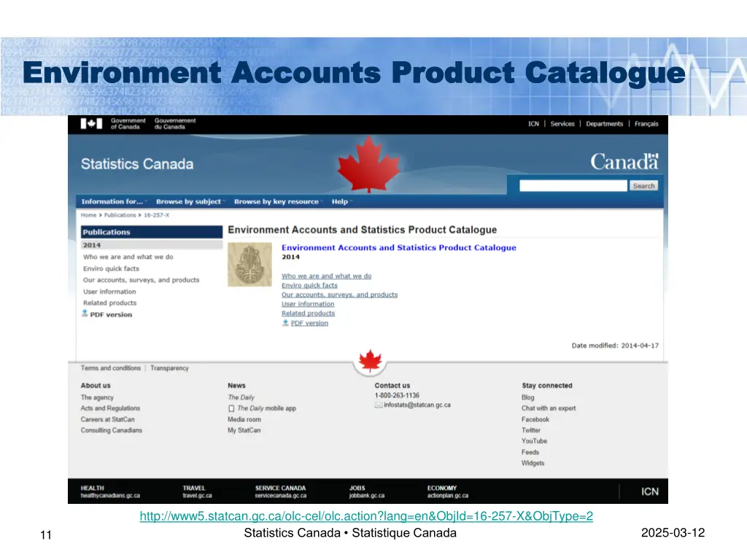Open The agency link under About us
Image resolution: width=747 pixels, height=560 pixels.
pos(97,397)
